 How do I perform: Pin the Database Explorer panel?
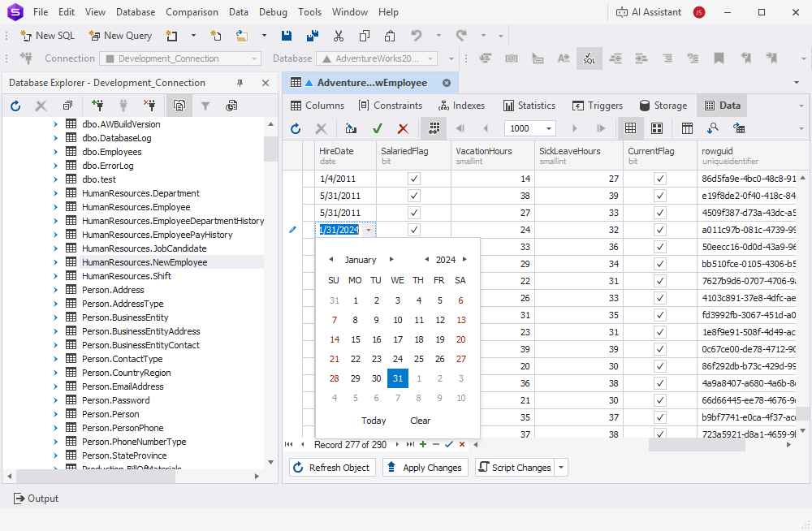(x=240, y=83)
